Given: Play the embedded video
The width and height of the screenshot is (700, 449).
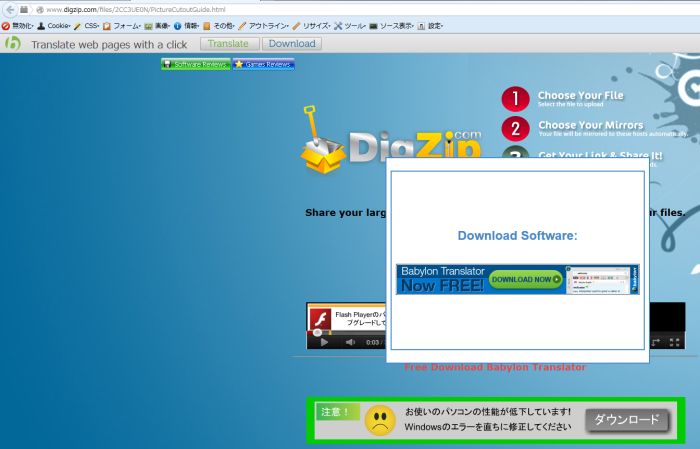Looking at the screenshot, I should tap(323, 342).
